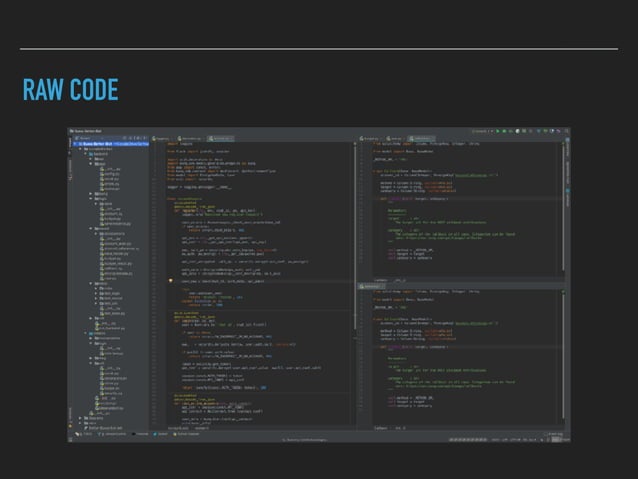Open the Event Log button in the bottom-right
This screenshot has width=638, height=479.
(553, 434)
